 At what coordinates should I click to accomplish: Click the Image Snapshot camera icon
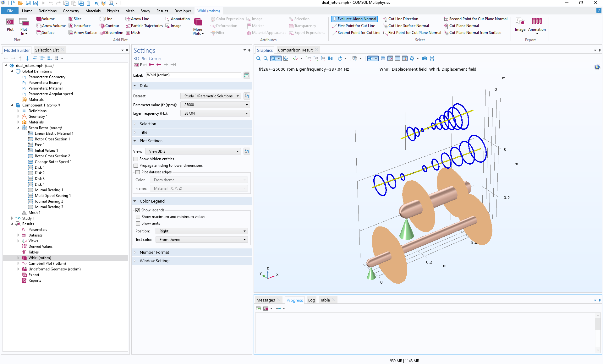[425, 58]
